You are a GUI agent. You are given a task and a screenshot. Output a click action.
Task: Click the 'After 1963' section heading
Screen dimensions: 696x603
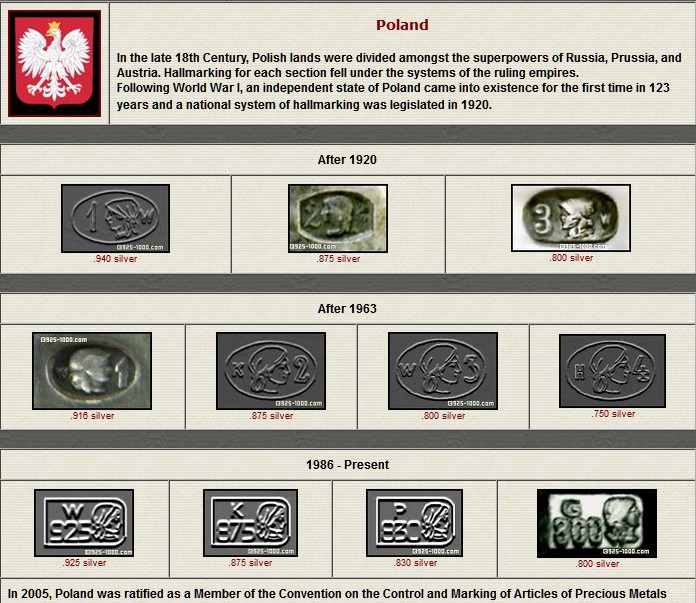[x=347, y=309]
